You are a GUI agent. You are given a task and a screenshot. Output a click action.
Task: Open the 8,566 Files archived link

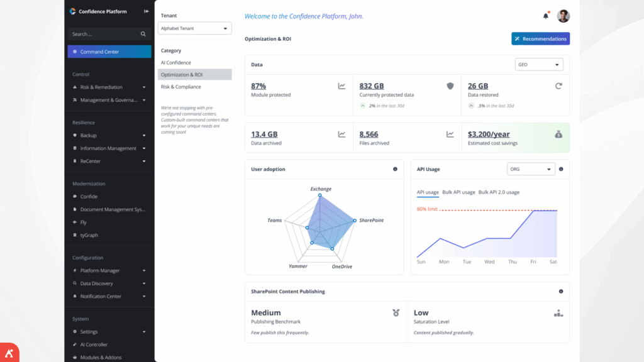[x=369, y=134]
